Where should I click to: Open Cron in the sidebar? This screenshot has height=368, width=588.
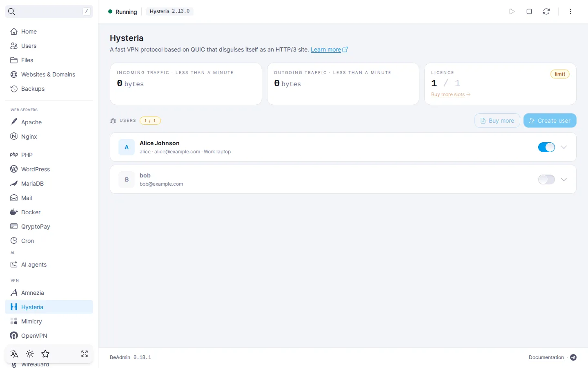[x=49, y=241]
